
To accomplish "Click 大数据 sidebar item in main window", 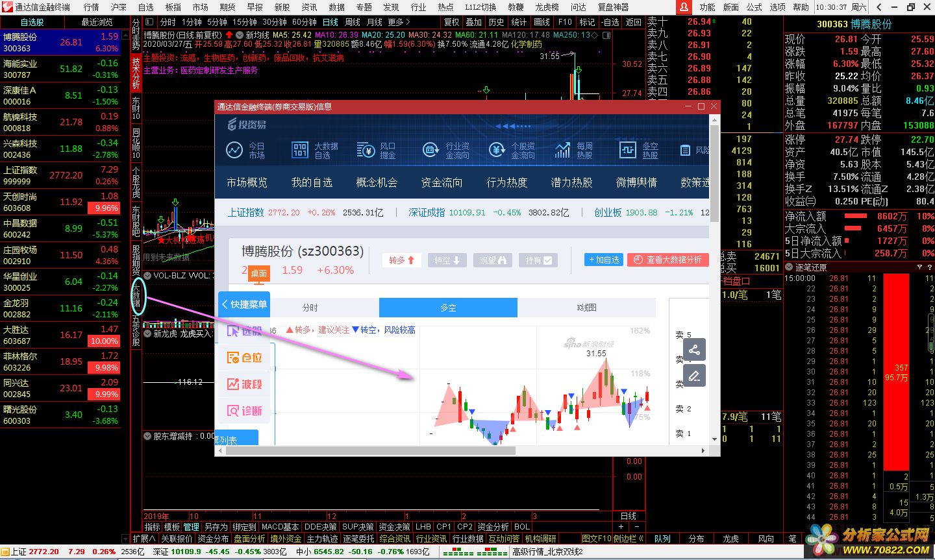I will [136, 297].
